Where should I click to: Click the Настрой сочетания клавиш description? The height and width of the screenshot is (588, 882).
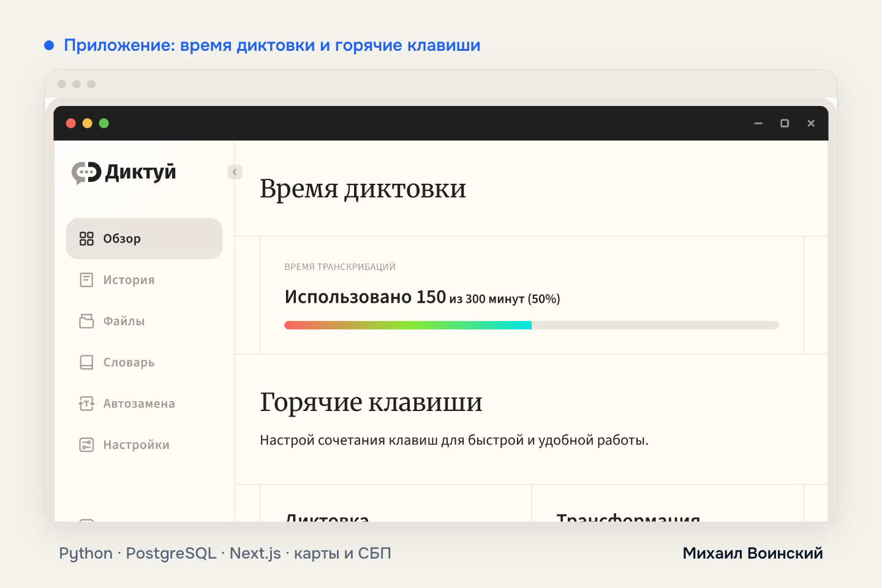click(x=454, y=440)
